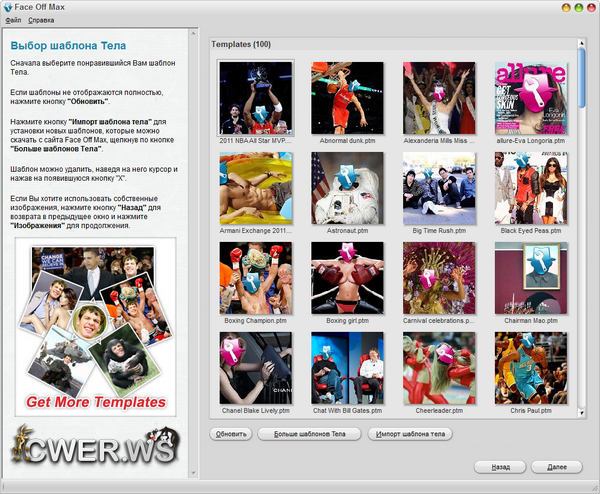The image size is (600, 494).
Task: Choose the Armani Exchange 2011 template
Action: coord(256,188)
